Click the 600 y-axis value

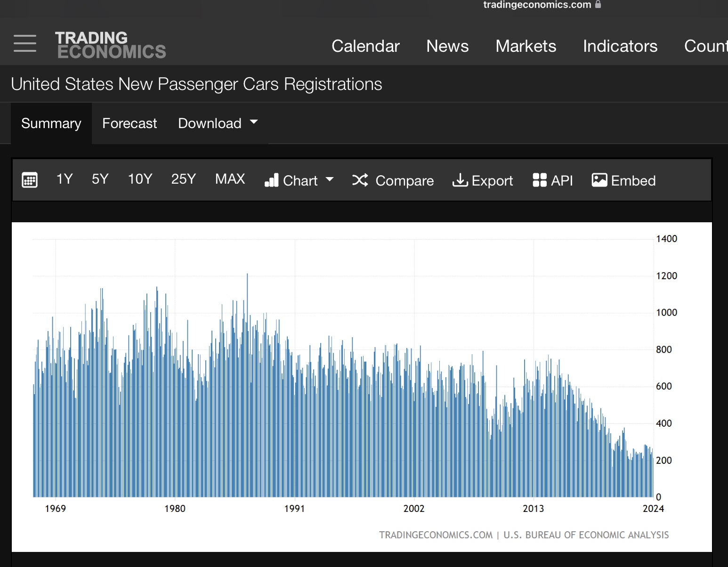pos(664,387)
